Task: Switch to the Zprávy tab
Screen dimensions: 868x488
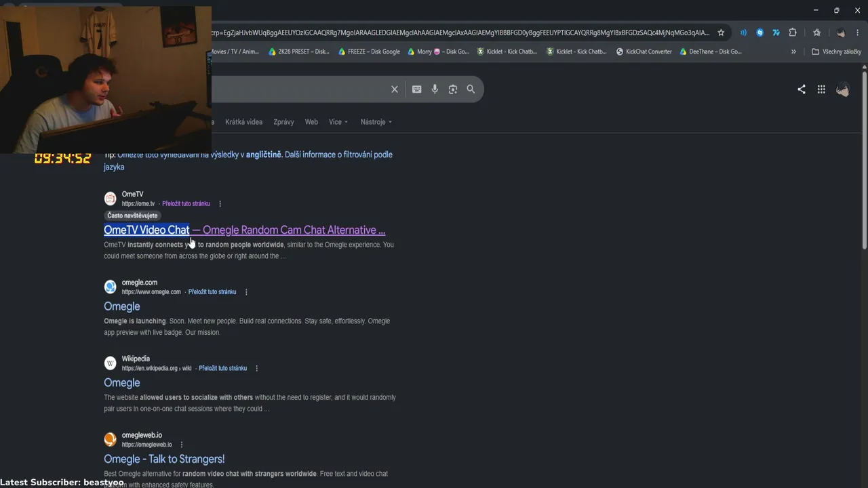Action: [283, 122]
